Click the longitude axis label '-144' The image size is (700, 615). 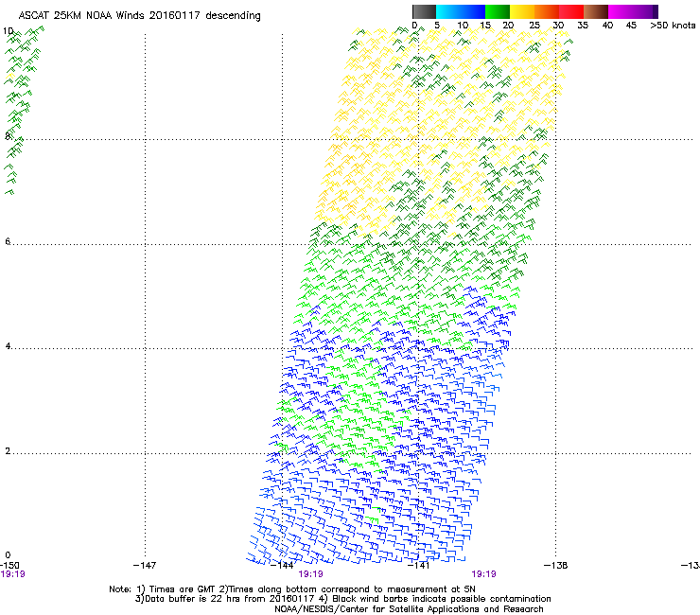click(282, 566)
